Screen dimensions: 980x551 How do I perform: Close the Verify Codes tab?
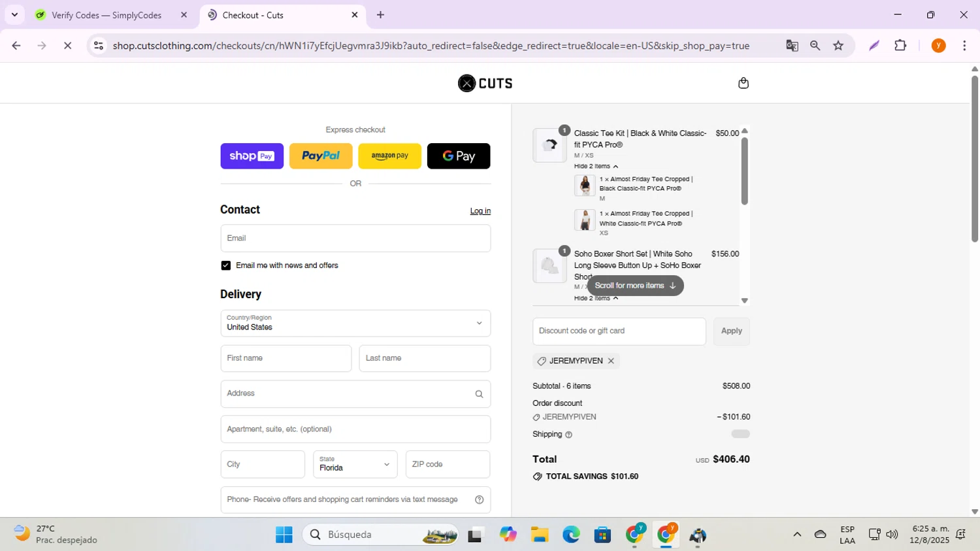point(184,15)
